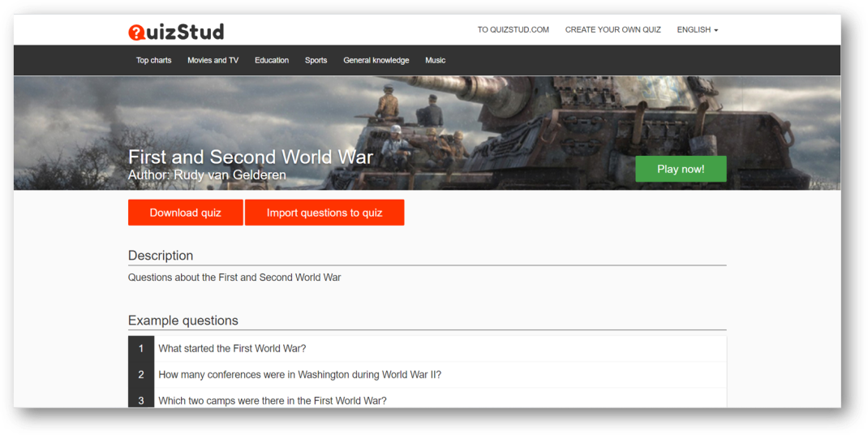Select Movies and TV category

[x=213, y=60]
